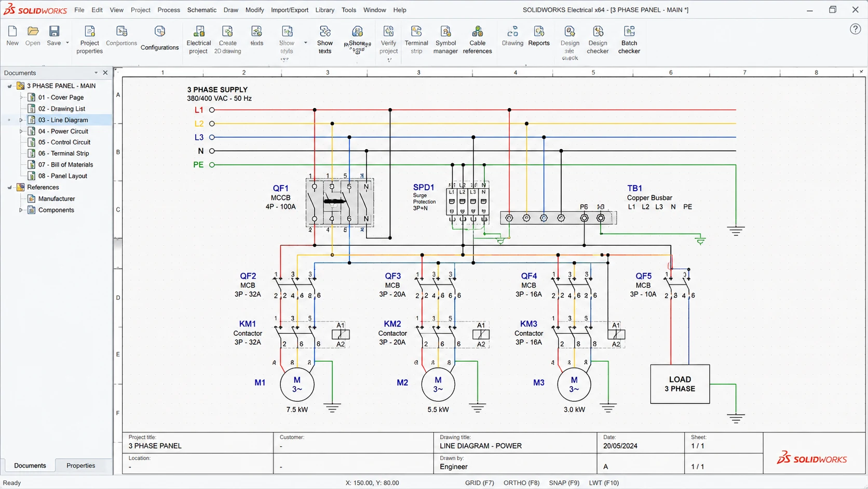Open the Schematic menu
The height and width of the screenshot is (489, 868).
(x=202, y=10)
